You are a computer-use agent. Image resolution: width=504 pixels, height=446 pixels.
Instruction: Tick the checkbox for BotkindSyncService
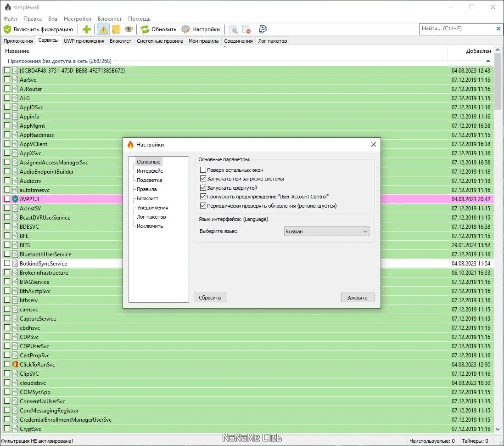pos(7,263)
